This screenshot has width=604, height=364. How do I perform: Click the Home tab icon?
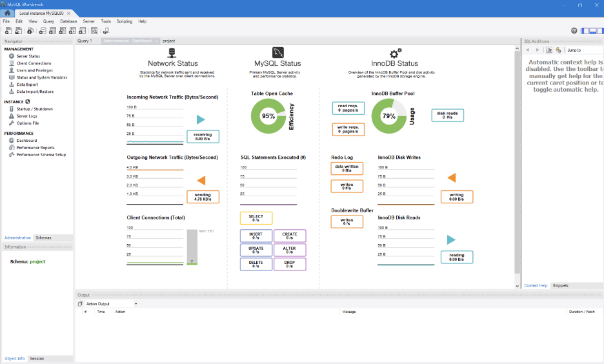click(x=7, y=13)
